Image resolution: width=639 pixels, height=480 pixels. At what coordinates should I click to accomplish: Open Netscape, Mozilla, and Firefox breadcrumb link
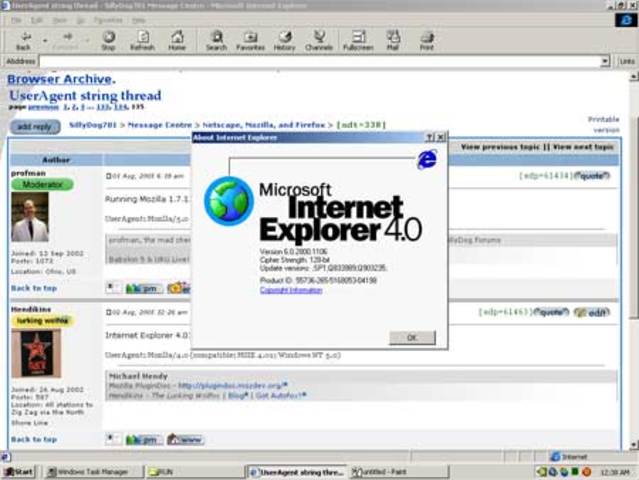click(x=264, y=125)
